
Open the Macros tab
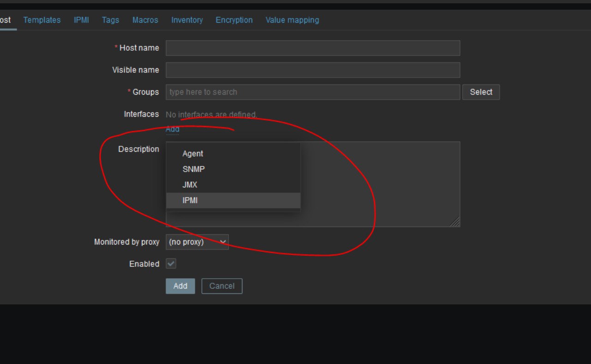coord(145,20)
